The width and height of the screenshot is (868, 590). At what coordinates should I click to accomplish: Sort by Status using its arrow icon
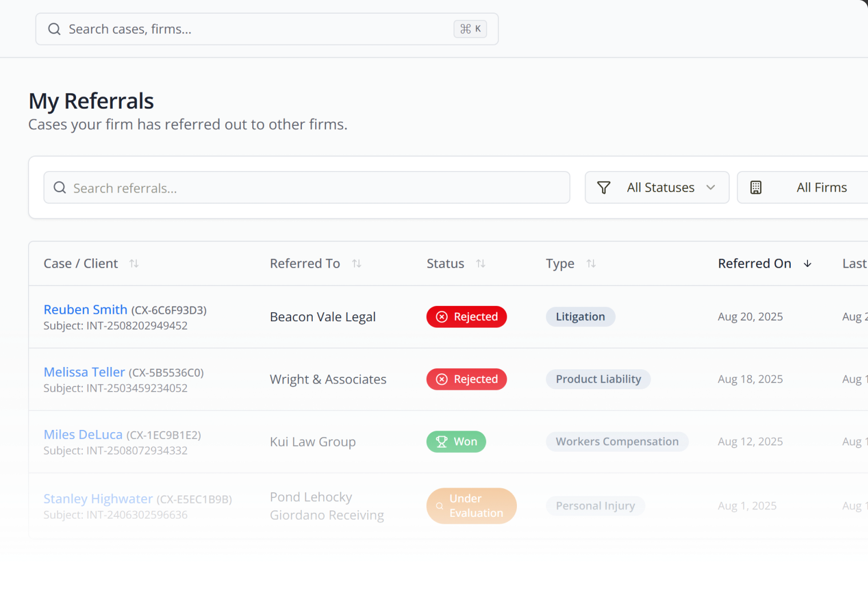pos(481,264)
